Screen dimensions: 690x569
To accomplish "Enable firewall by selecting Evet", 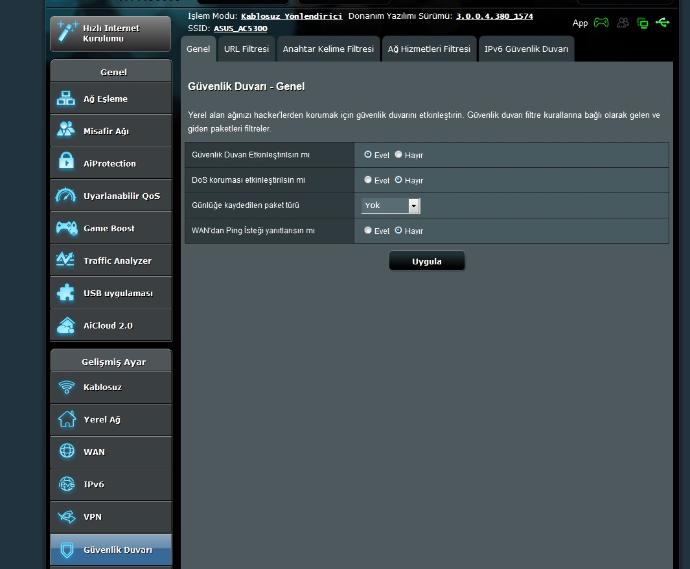I will (368, 154).
